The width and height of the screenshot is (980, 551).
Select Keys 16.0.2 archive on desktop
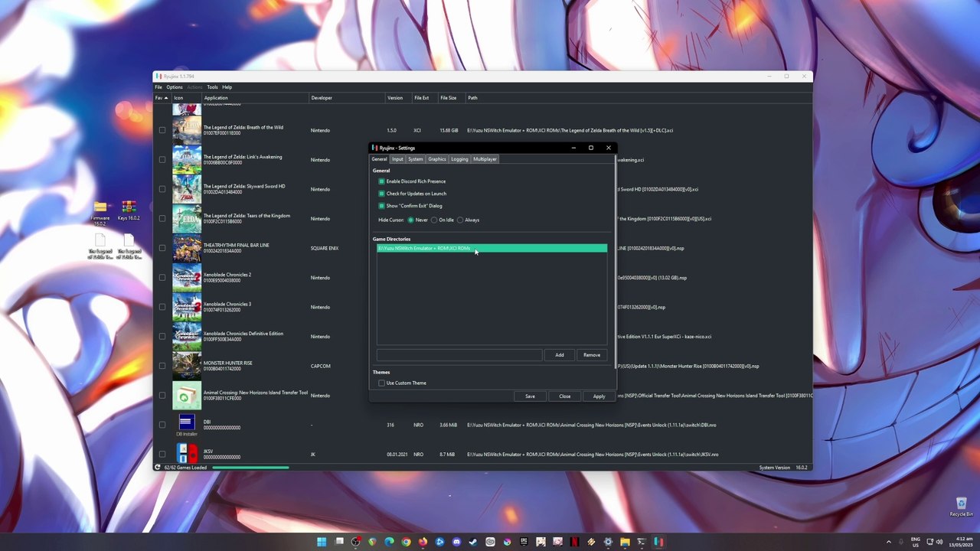click(x=129, y=210)
